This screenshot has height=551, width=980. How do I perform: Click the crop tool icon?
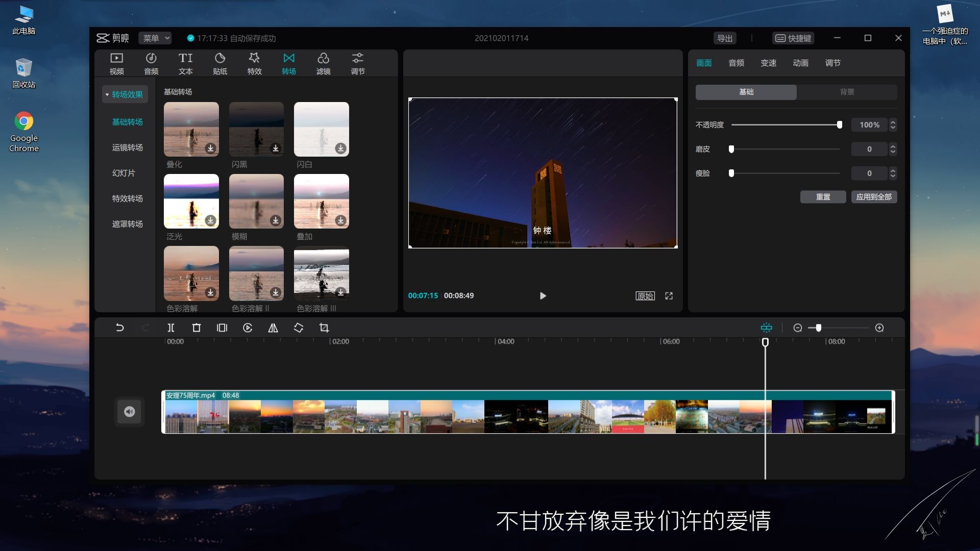[324, 328]
